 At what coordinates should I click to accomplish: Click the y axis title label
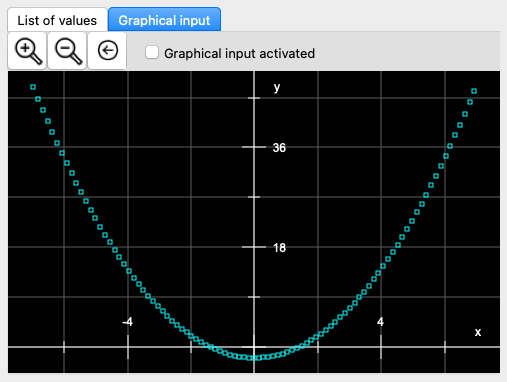coord(277,87)
